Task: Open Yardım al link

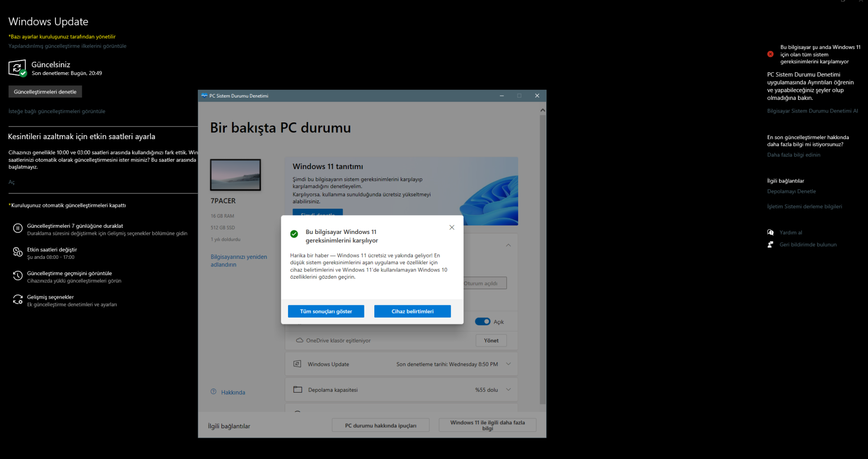Action: [x=791, y=232]
